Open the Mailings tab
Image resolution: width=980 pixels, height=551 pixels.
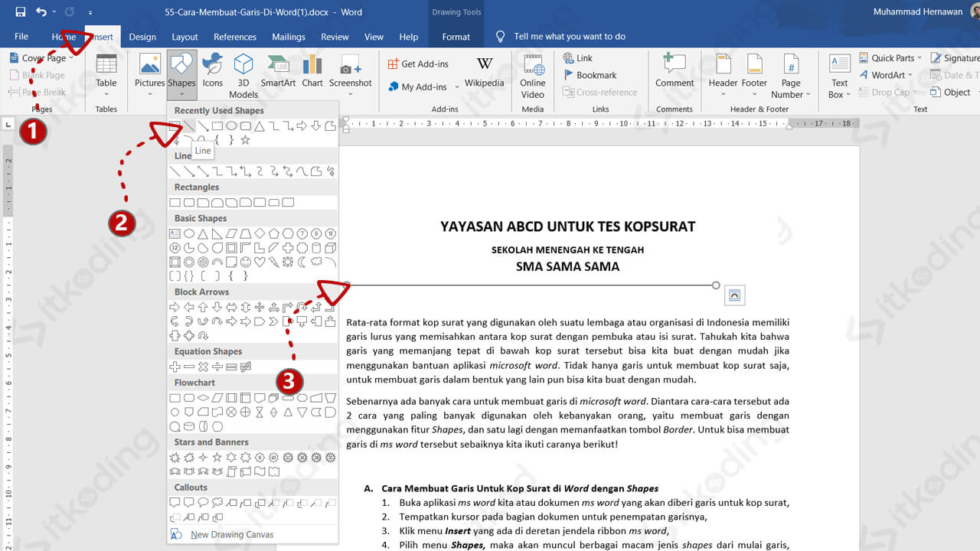click(x=289, y=37)
